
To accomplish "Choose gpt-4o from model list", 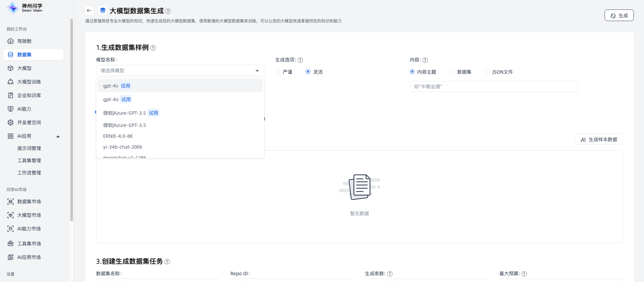I will (x=111, y=99).
